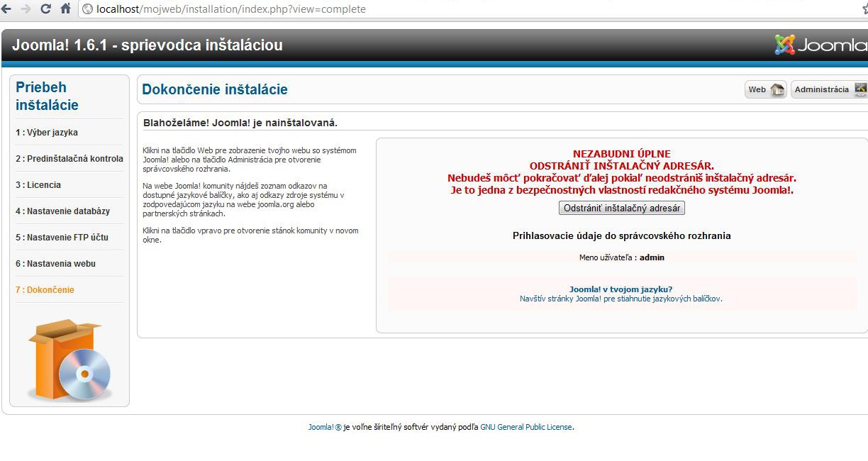The image size is (868, 461).
Task: Open step 5 Nastavenie FTP účtu
Action: click(x=62, y=238)
